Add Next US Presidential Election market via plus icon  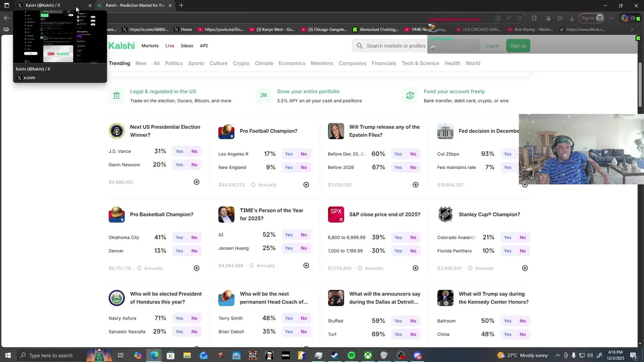197,182
